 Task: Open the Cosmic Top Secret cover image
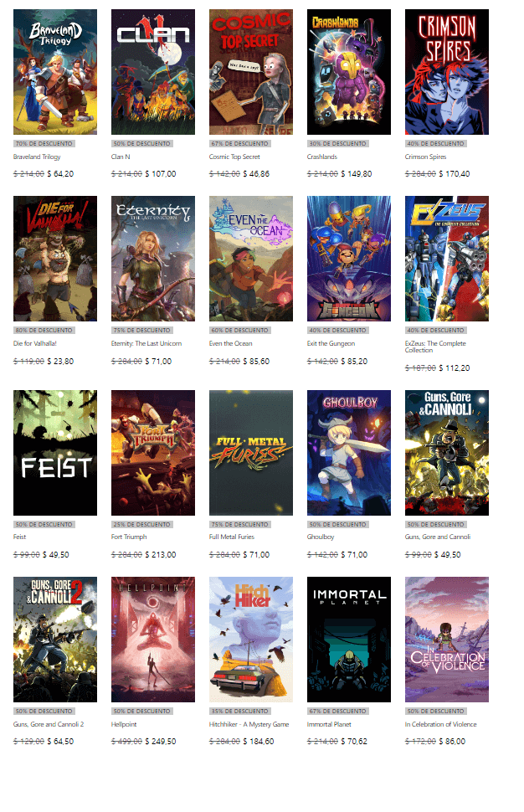click(x=250, y=72)
